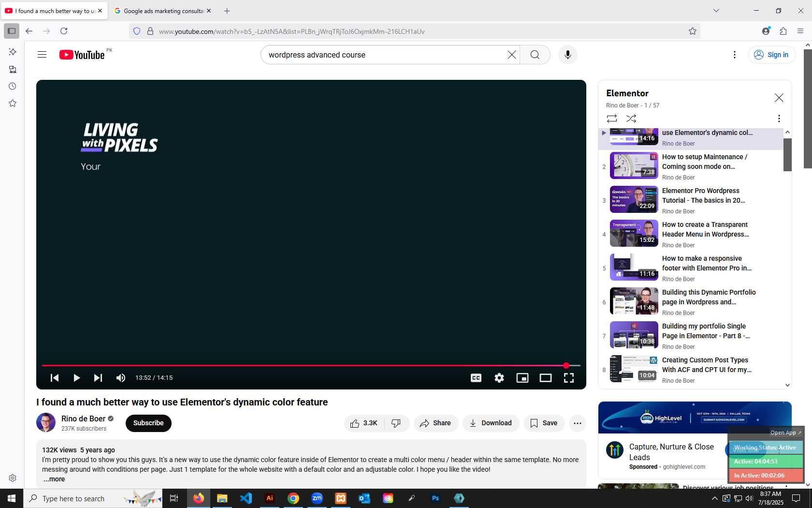Open sidebar history clock icon
The height and width of the screenshot is (508, 812).
click(x=13, y=86)
